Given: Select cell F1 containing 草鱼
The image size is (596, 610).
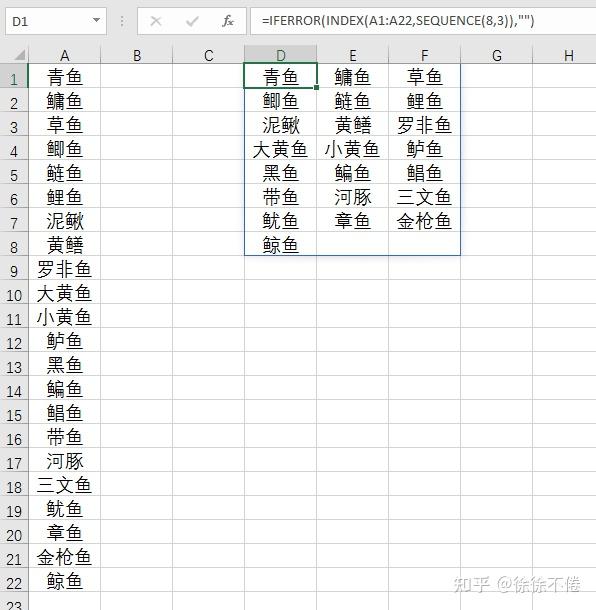Looking at the screenshot, I should coord(424,76).
